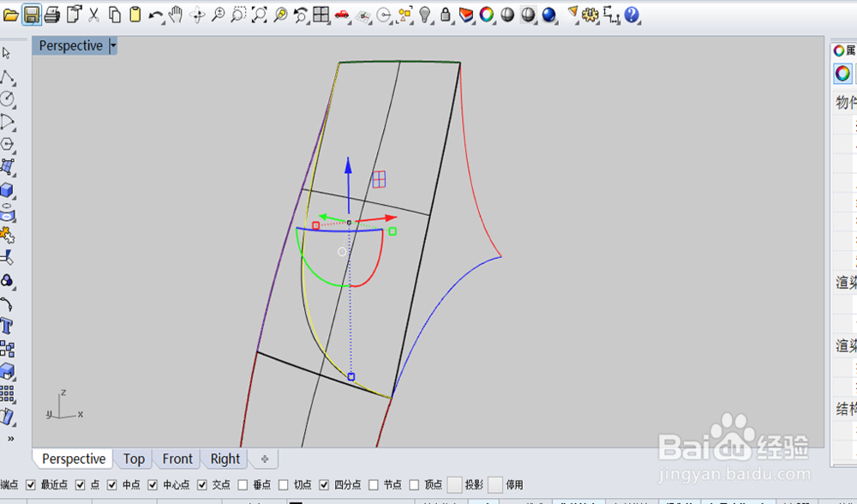The image size is (857, 504).
Task: Enable the 顶点 osnap checkbox
Action: click(414, 485)
